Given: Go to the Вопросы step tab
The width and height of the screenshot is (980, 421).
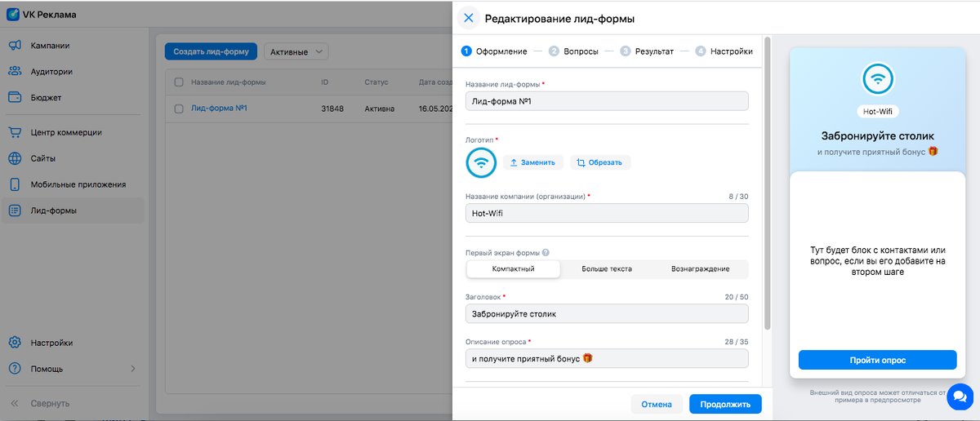Looking at the screenshot, I should [573, 51].
